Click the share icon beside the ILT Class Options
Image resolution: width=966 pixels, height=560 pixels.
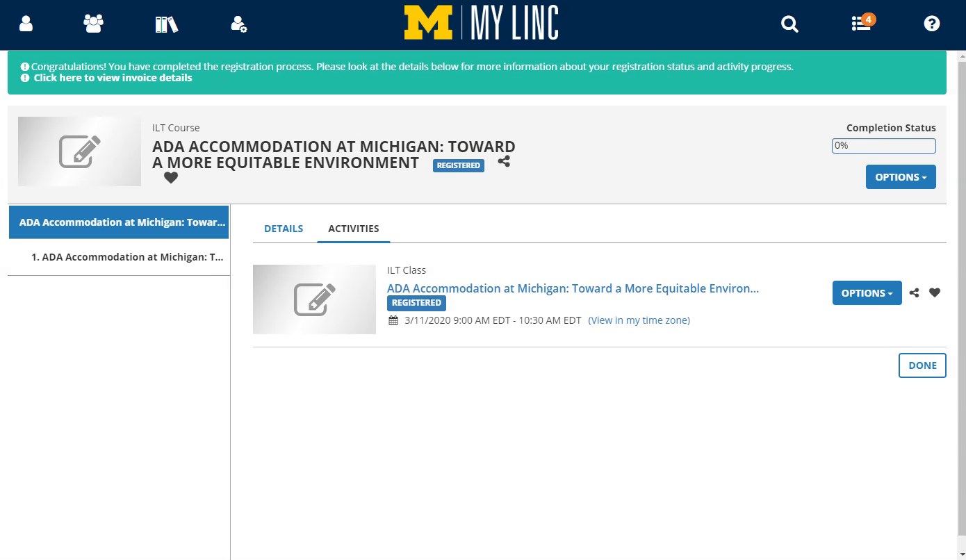(913, 293)
